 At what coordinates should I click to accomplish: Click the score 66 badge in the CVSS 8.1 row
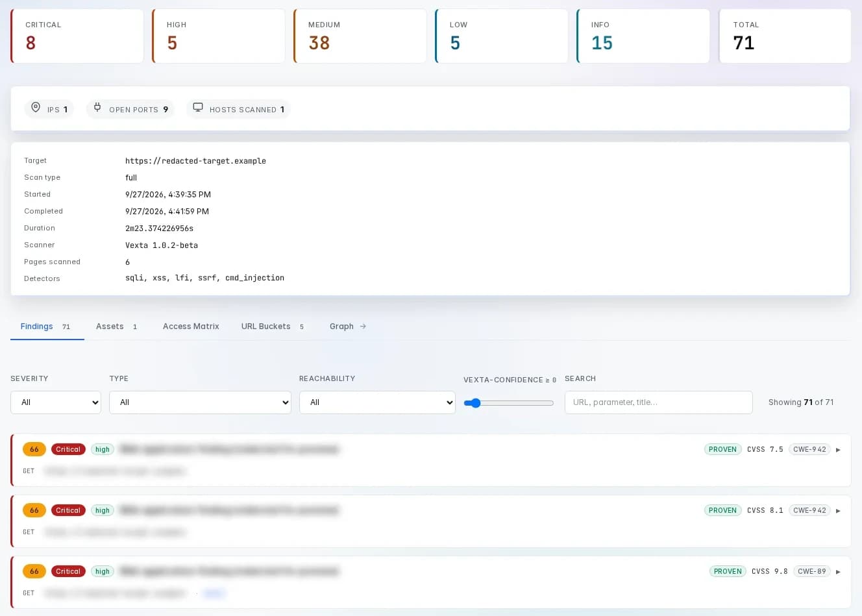pos(34,511)
